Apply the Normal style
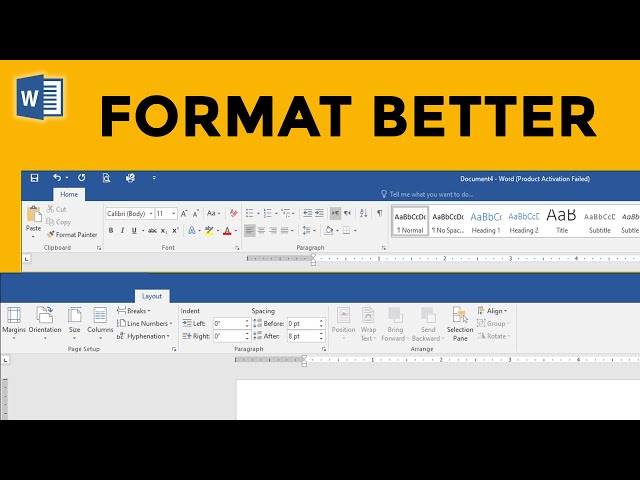Image resolution: width=640 pixels, height=480 pixels. click(x=410, y=221)
